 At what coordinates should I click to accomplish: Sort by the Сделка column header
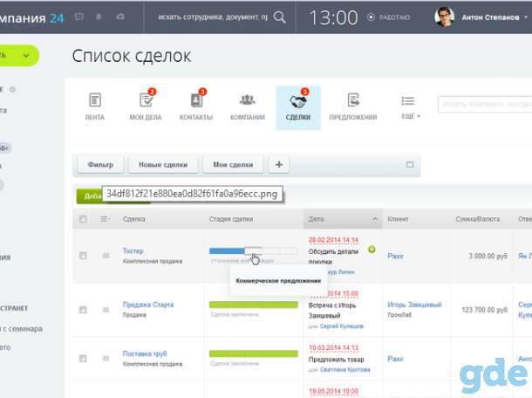134,219
